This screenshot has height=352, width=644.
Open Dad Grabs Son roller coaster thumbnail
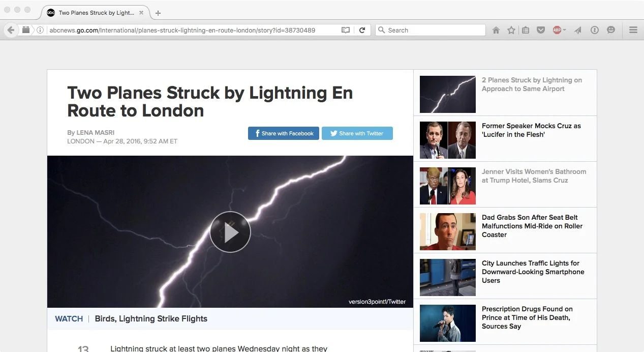448,232
